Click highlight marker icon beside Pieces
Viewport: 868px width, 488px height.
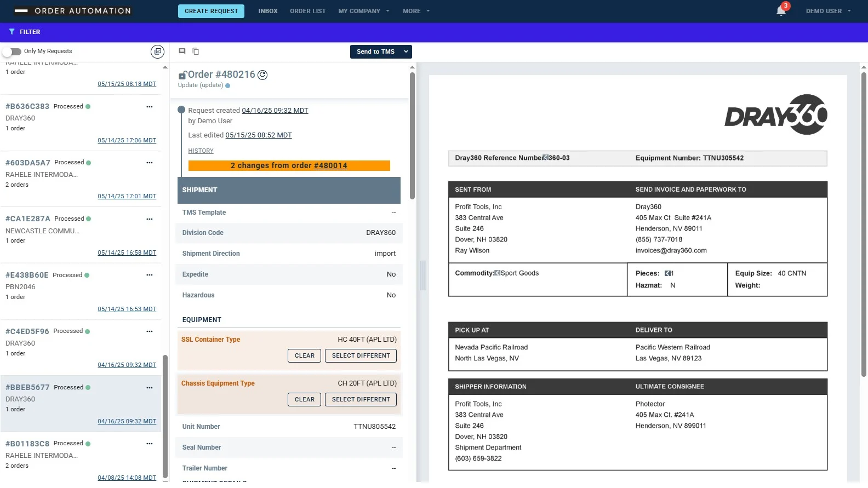pos(668,273)
